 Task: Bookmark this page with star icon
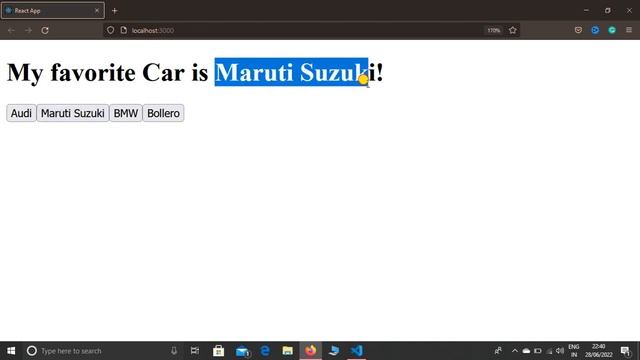coord(513,30)
